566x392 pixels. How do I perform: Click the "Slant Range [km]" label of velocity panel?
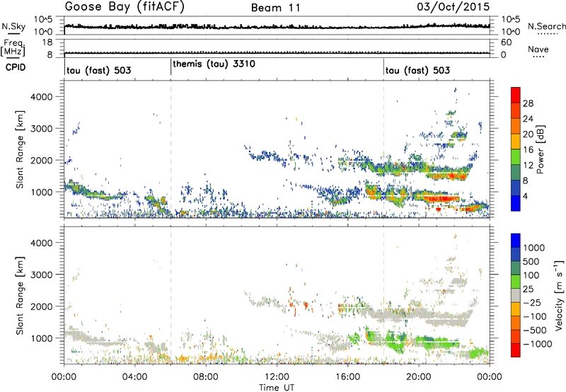pyautogui.click(x=20, y=296)
